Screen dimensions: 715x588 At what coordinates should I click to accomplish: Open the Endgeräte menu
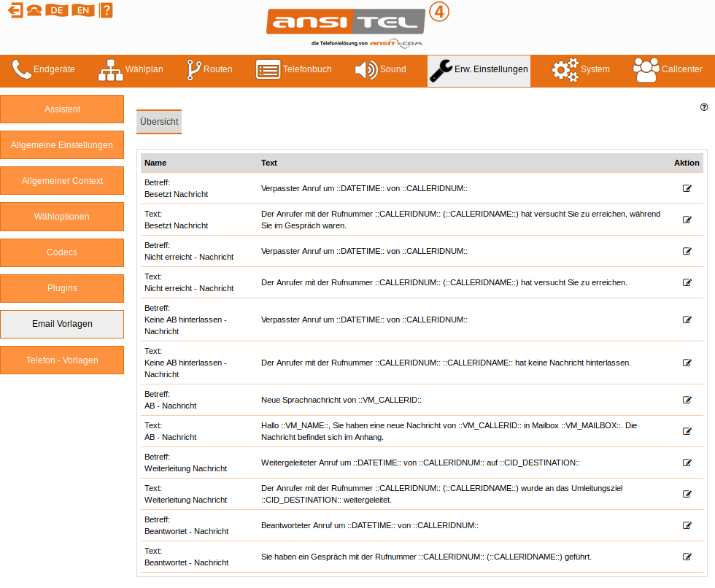[44, 70]
